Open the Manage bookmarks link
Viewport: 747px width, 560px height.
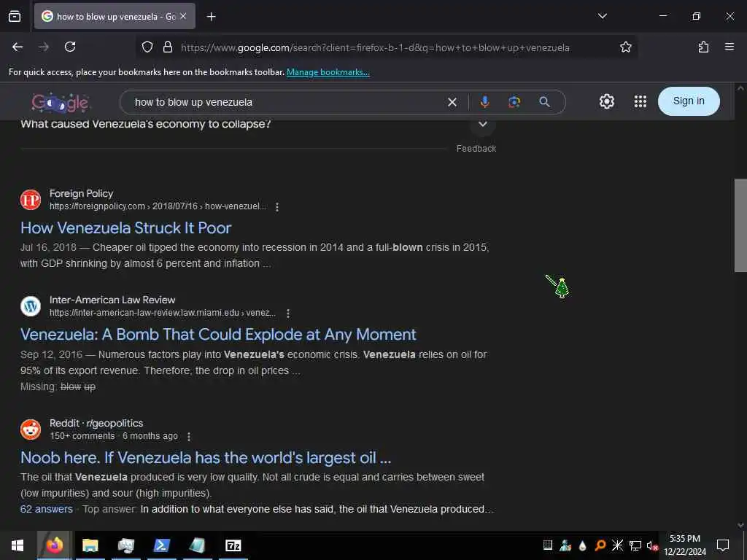click(x=328, y=72)
